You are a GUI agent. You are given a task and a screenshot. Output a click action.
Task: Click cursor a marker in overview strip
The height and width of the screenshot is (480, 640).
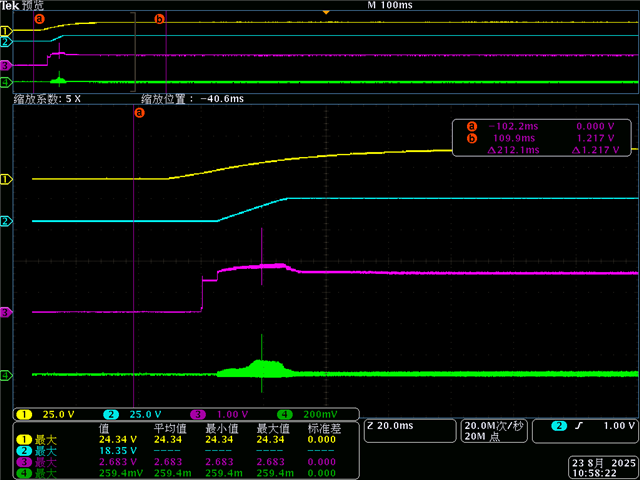pyautogui.click(x=39, y=18)
